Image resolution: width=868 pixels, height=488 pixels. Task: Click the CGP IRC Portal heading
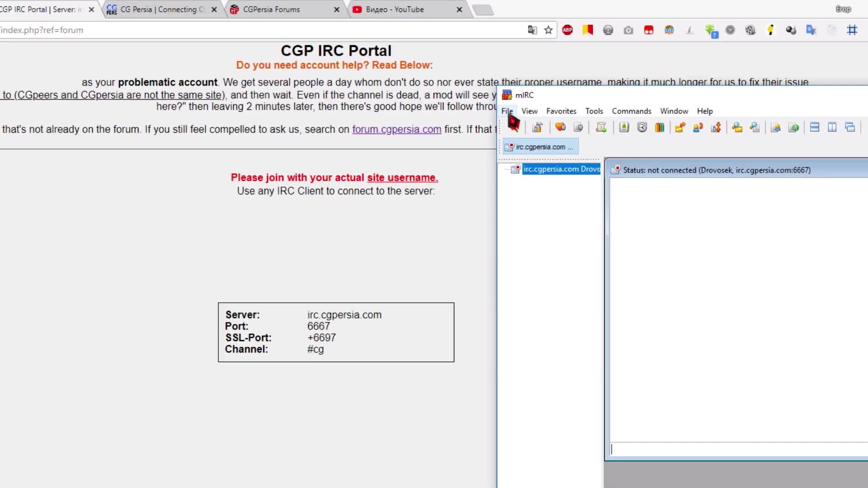(x=336, y=51)
